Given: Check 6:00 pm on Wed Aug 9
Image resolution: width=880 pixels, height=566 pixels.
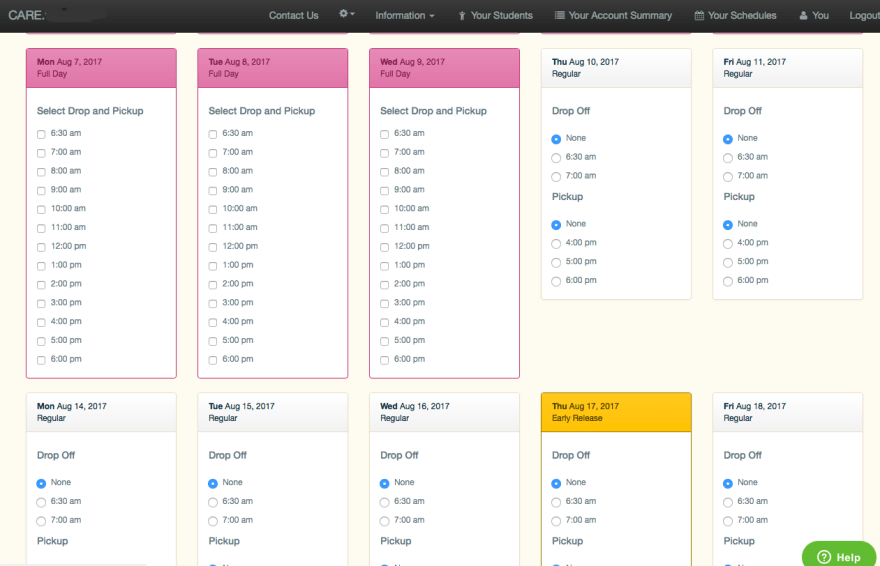Looking at the screenshot, I should tap(385, 360).
